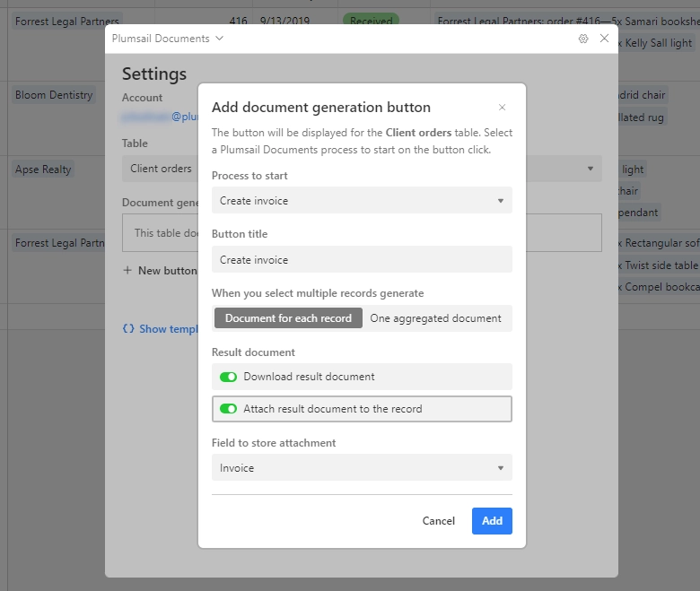Toggle Download result document switch
The height and width of the screenshot is (591, 700).
click(228, 377)
